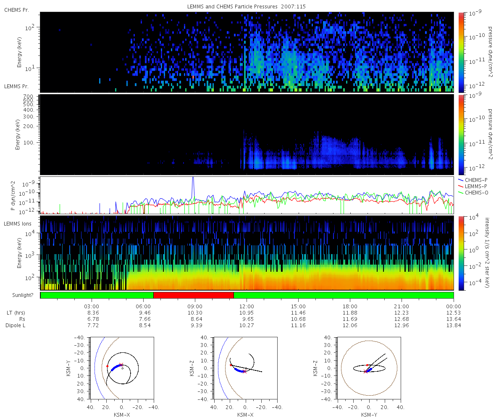Click the 12:00 time tick label

coord(247,307)
